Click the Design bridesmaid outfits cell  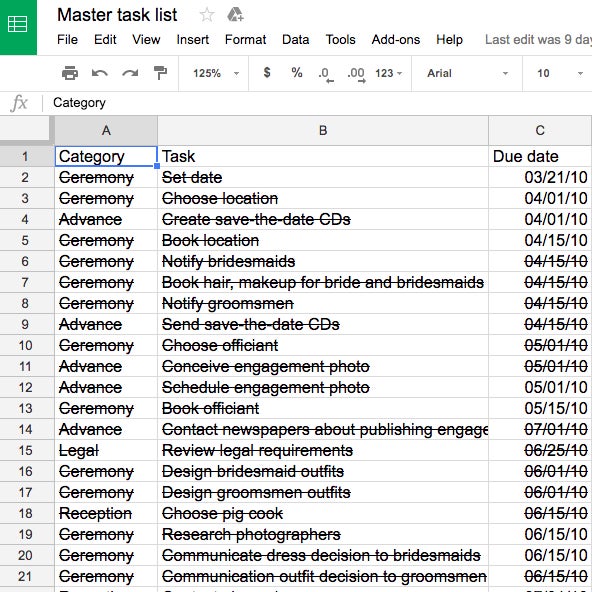tap(323, 472)
